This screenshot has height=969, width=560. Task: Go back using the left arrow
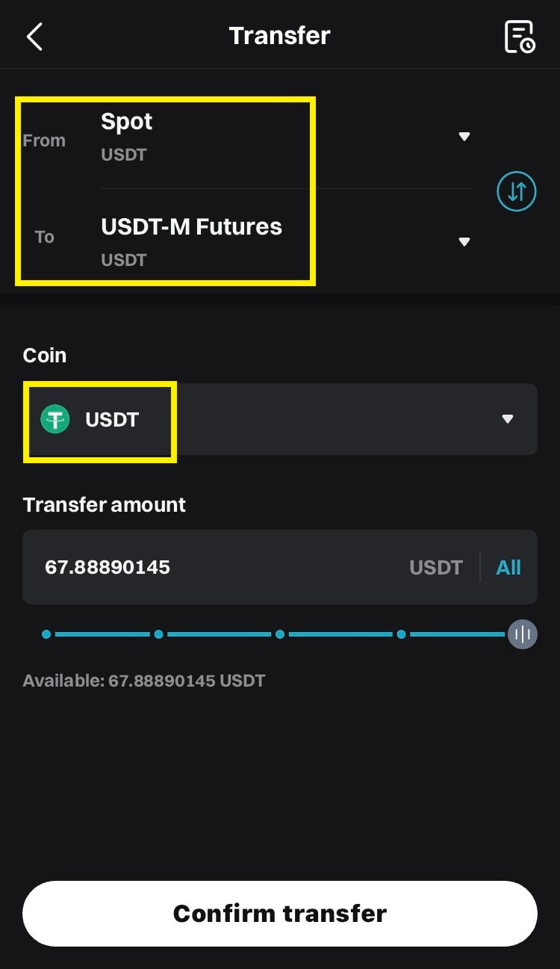[34, 36]
